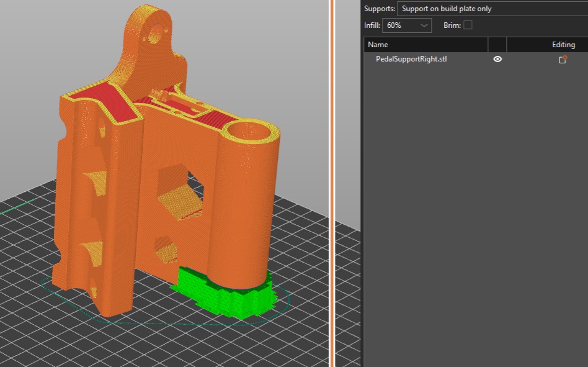Viewport: 588px width, 367px height.
Task: Click the Brim label text
Action: pos(452,25)
